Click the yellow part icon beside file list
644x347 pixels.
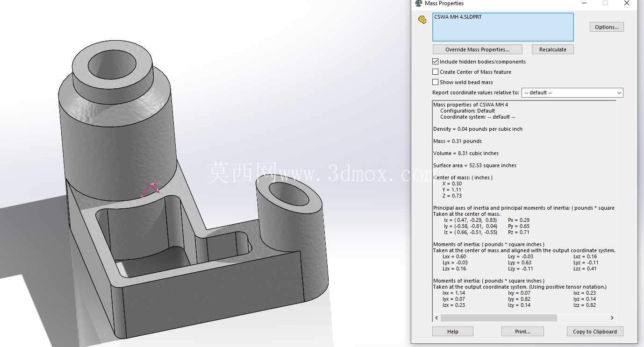pos(422,20)
